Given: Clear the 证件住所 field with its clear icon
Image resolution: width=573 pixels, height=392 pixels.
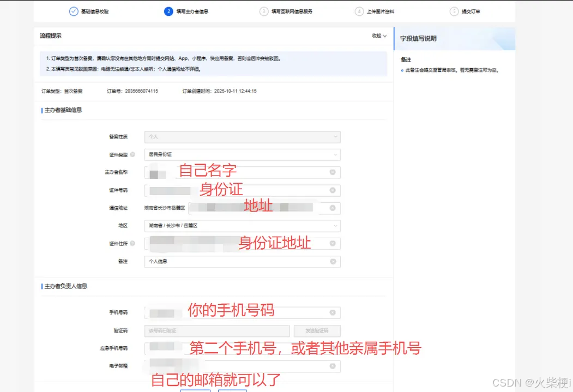Looking at the screenshot, I should point(333,243).
